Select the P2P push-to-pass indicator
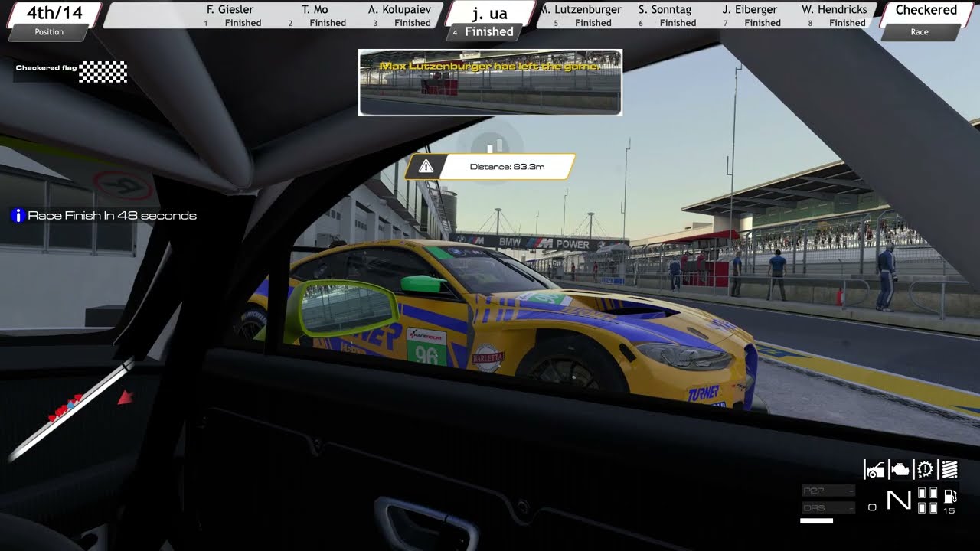 coord(828,491)
